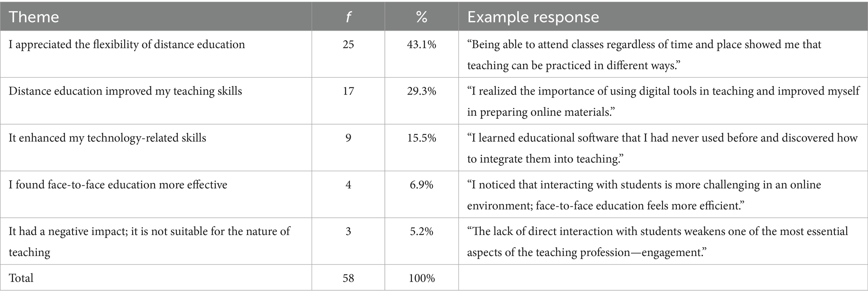Screen dimensions: 868x298
Task: Select the quote about lack of direct interaction
Action: click(657, 241)
